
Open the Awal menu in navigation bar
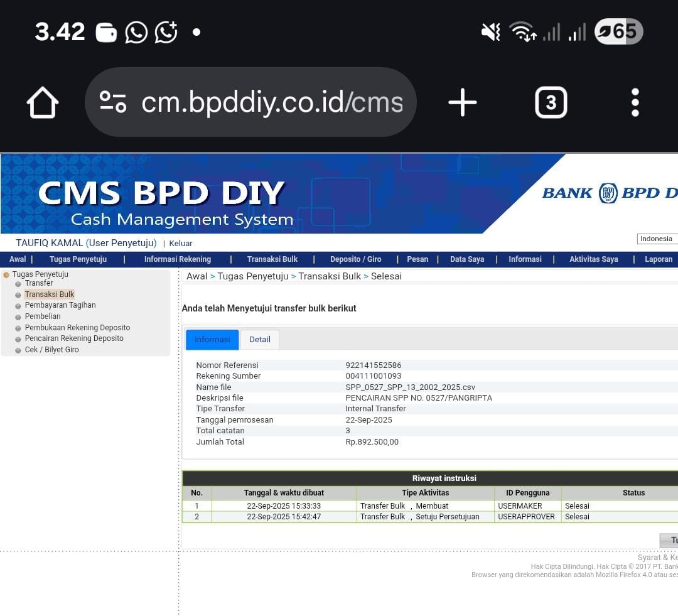coord(18,259)
